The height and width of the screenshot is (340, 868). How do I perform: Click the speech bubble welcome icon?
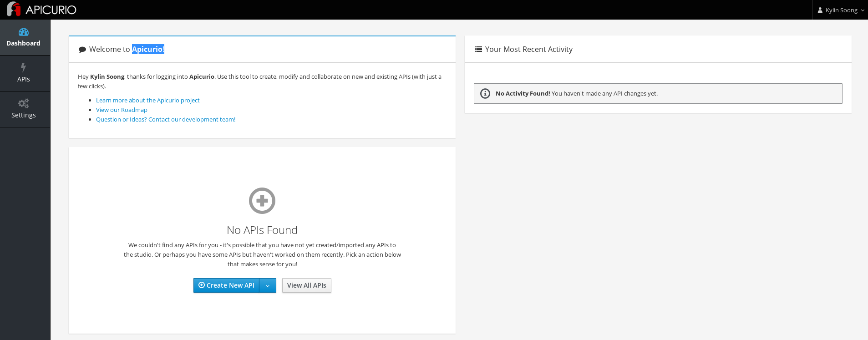(82, 50)
